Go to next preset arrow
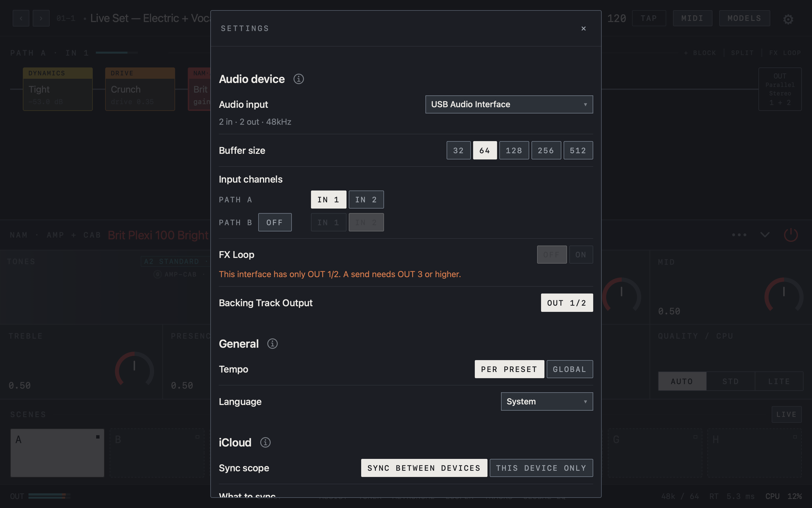The width and height of the screenshot is (812, 508). point(41,18)
